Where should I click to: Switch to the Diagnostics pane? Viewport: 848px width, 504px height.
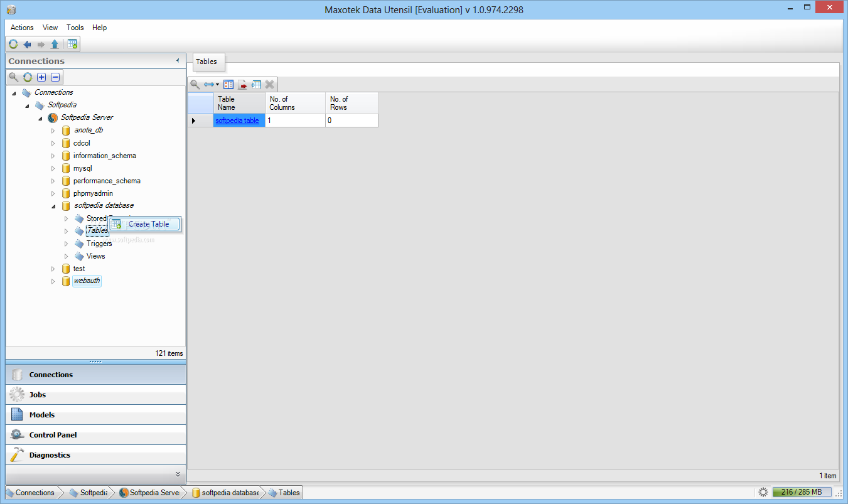click(96, 455)
